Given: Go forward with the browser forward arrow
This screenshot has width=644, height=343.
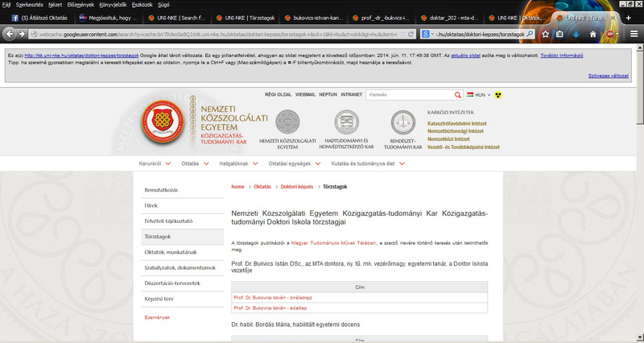Looking at the screenshot, I should [22, 34].
